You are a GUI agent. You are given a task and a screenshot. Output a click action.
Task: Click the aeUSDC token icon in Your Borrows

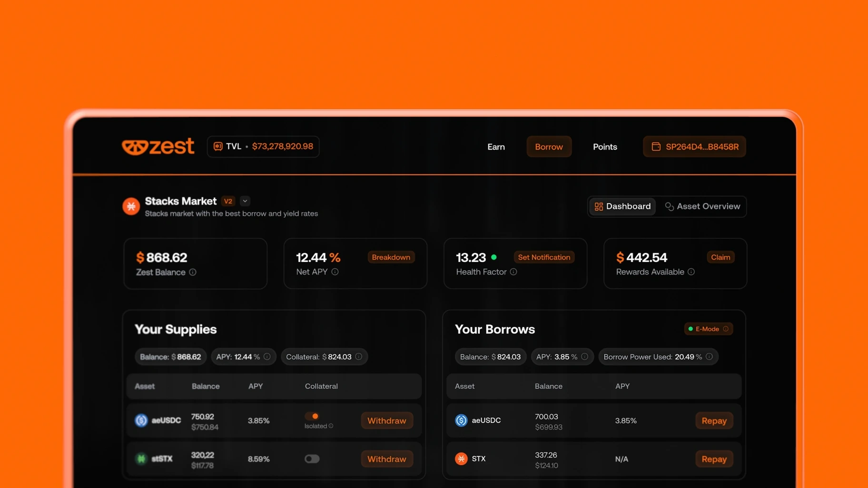[461, 420]
